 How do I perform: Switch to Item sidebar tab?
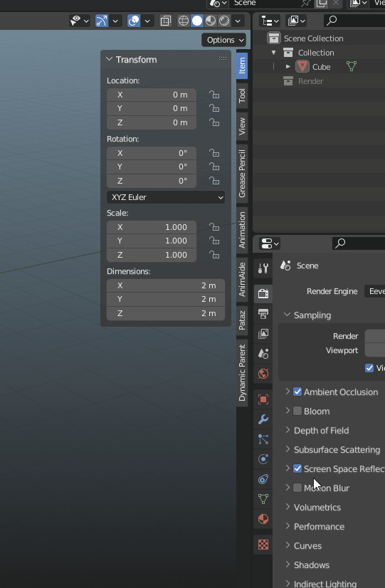[x=242, y=65]
